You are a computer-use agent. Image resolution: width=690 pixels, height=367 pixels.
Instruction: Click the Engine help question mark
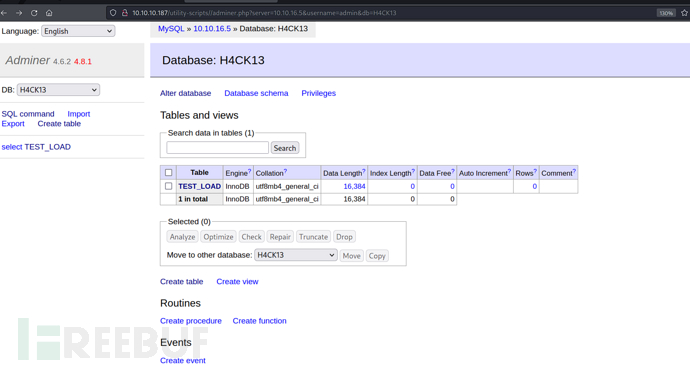point(249,171)
